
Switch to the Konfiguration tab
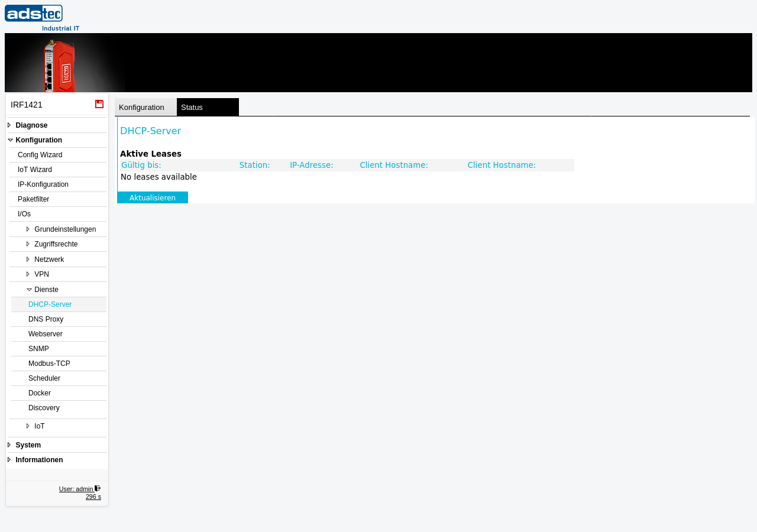click(145, 107)
